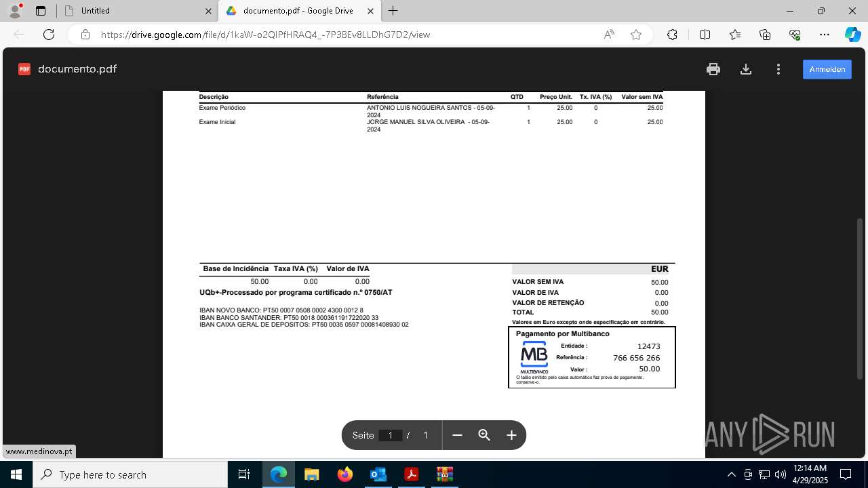Open the notifications action center

pyautogui.click(x=846, y=474)
